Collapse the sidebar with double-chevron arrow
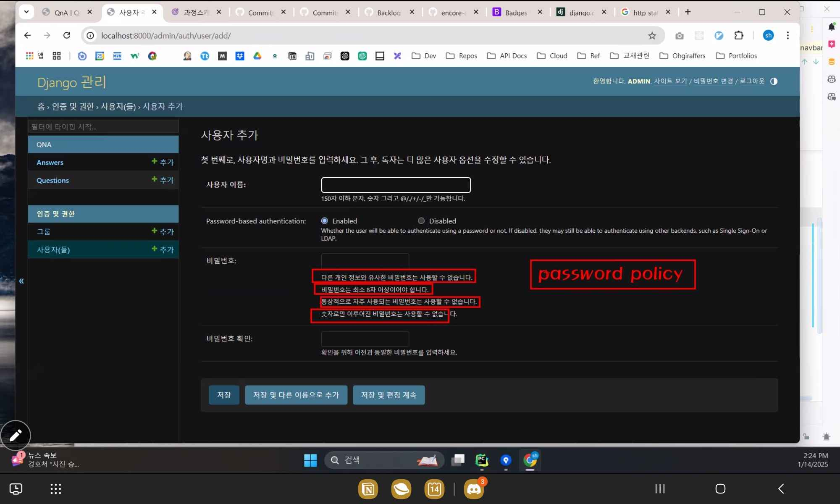Viewport: 840px width, 504px height. point(21,281)
